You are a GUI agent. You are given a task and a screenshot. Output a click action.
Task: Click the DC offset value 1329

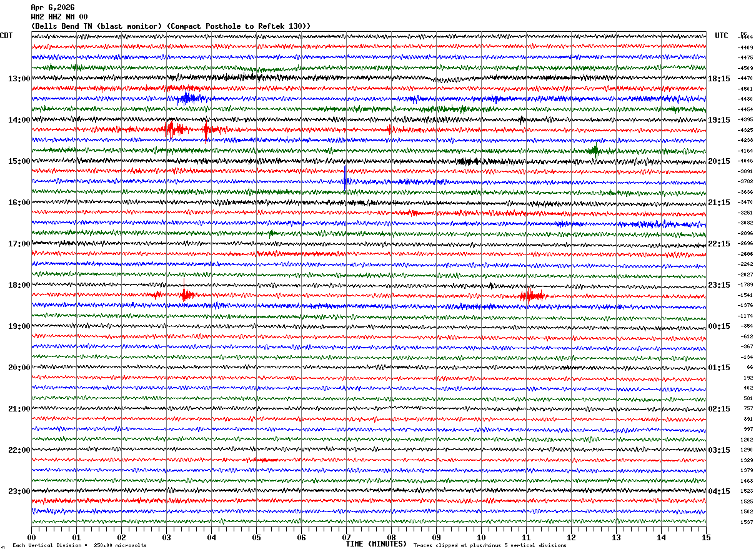(747, 460)
